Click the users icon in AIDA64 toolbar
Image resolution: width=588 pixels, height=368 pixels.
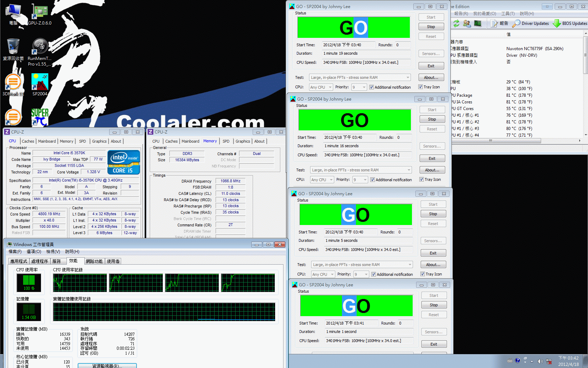click(467, 23)
